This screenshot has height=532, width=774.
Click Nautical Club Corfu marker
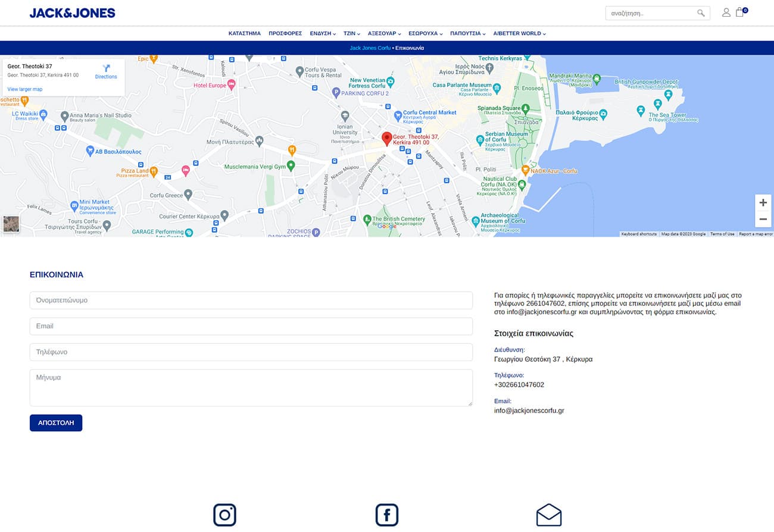click(522, 185)
